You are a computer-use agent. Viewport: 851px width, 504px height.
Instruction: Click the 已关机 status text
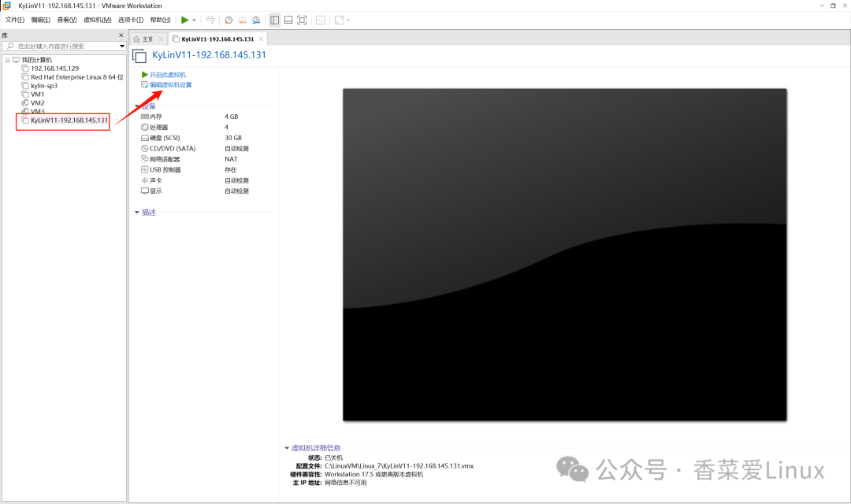point(334,458)
